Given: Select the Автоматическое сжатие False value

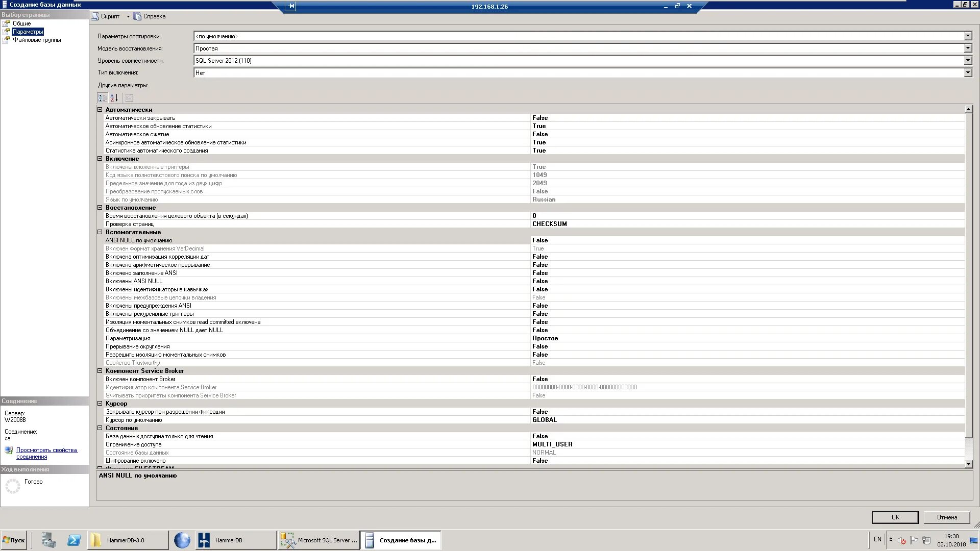Looking at the screenshot, I should [540, 134].
